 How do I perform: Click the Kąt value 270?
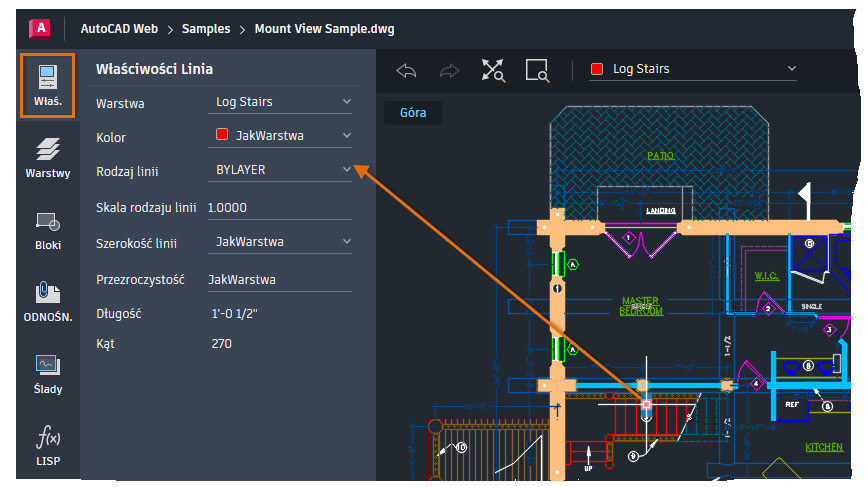(222, 344)
